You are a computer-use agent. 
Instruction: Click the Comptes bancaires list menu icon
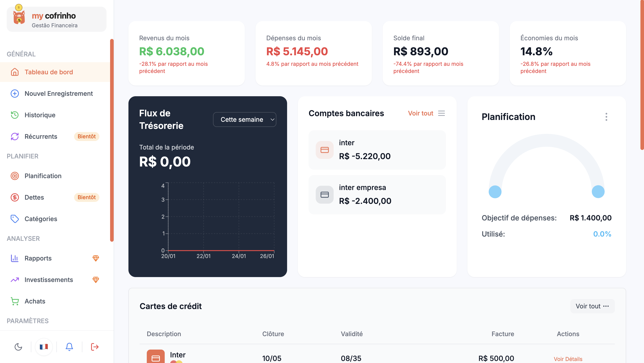coord(441,113)
